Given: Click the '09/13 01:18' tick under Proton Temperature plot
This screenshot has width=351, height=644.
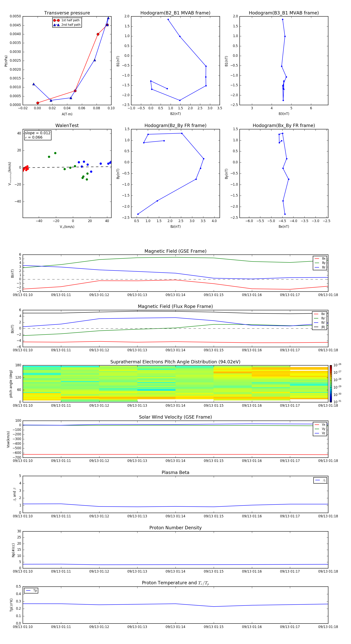Looking at the screenshot, I should [x=328, y=627].
